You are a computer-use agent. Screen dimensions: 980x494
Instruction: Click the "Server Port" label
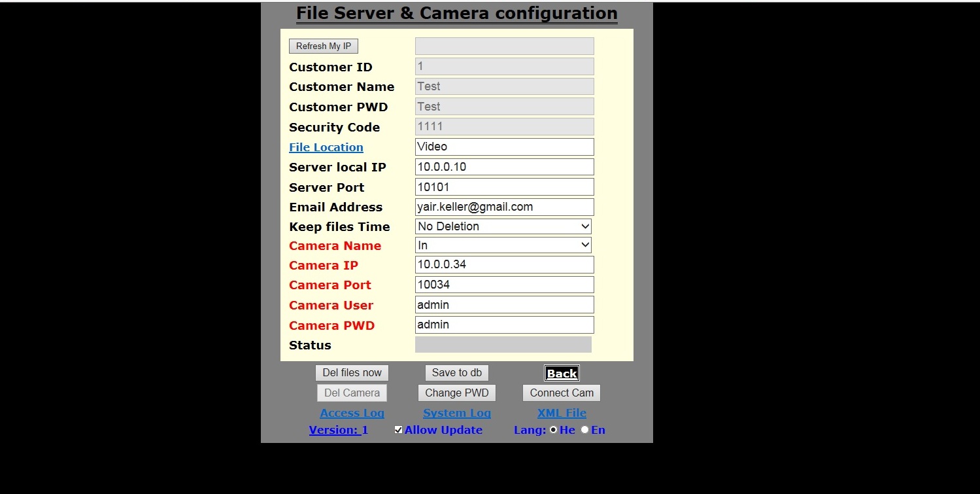click(326, 188)
